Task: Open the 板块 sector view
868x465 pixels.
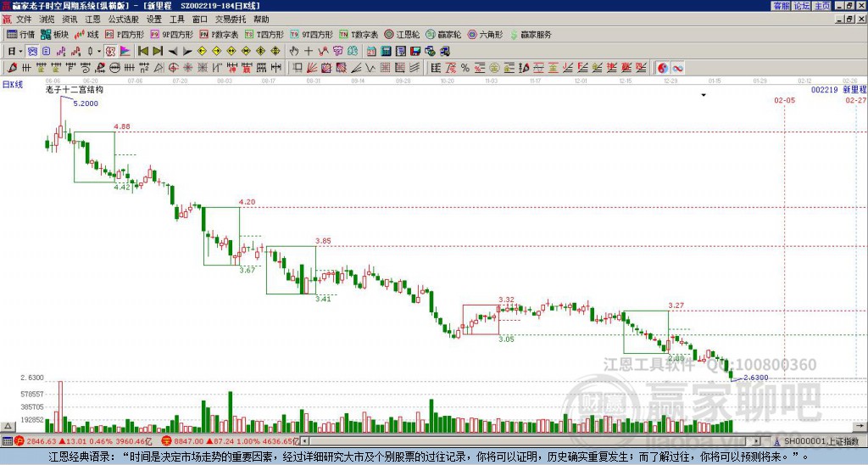Action: click(x=55, y=34)
